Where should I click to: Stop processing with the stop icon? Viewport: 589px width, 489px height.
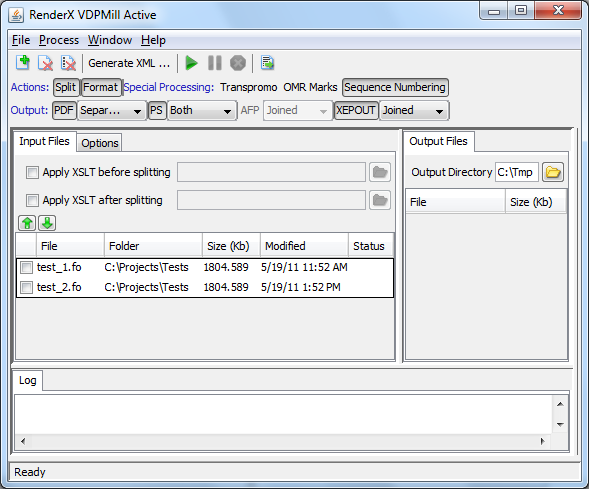238,63
